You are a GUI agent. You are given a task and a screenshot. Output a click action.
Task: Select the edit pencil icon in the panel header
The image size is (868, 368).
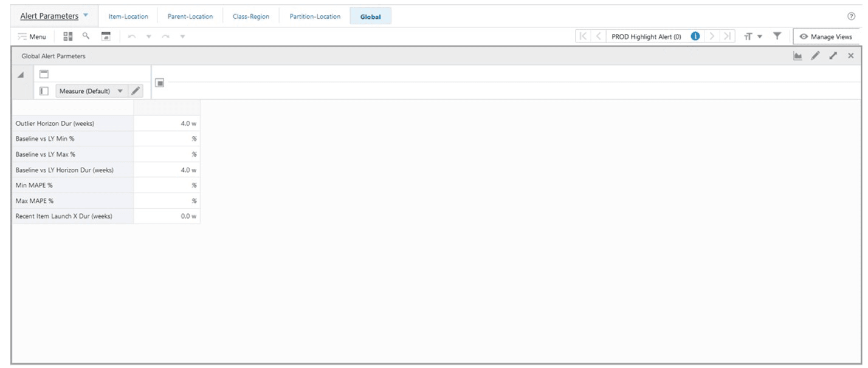pyautogui.click(x=815, y=55)
